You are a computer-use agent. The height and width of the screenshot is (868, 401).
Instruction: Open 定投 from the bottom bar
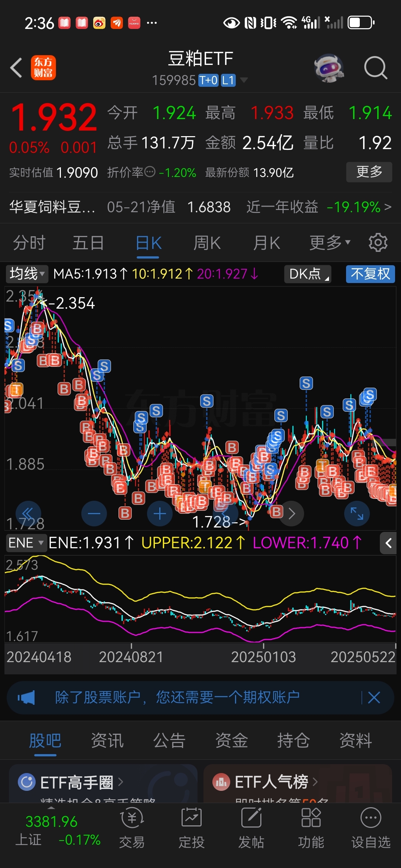pos(192,828)
